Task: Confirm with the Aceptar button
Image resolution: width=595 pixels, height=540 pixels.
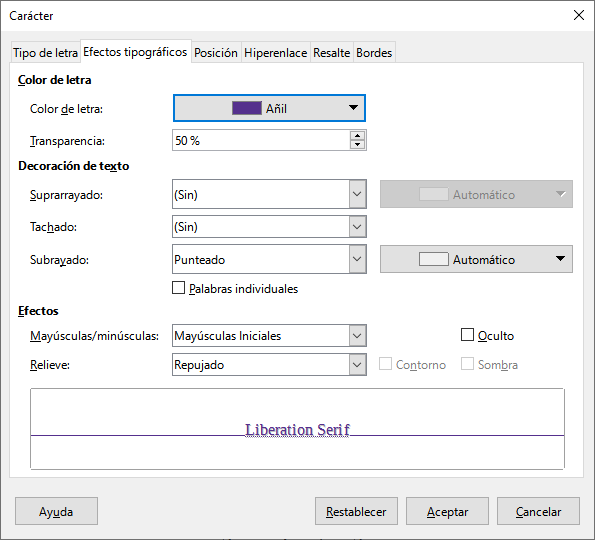Action: 447,512
